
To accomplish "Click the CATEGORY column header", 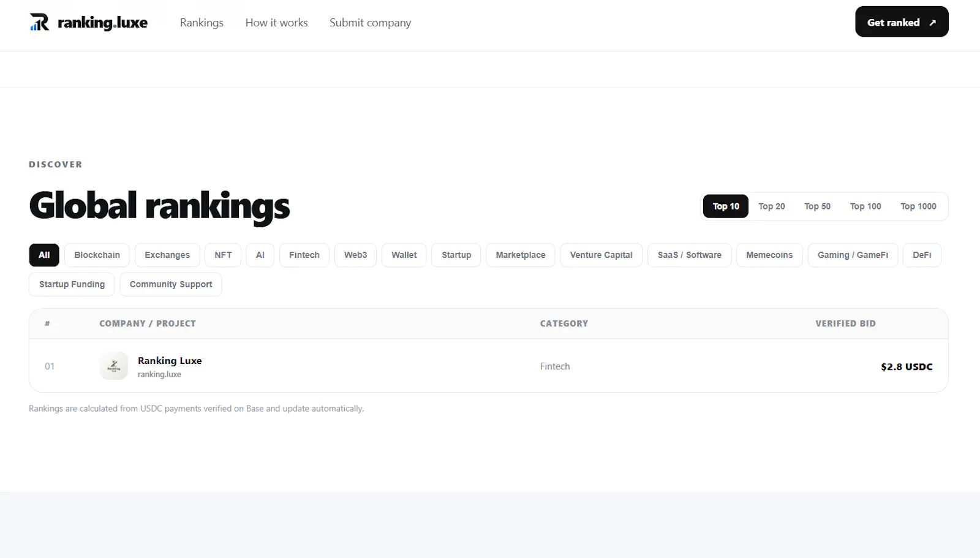I will (x=564, y=323).
